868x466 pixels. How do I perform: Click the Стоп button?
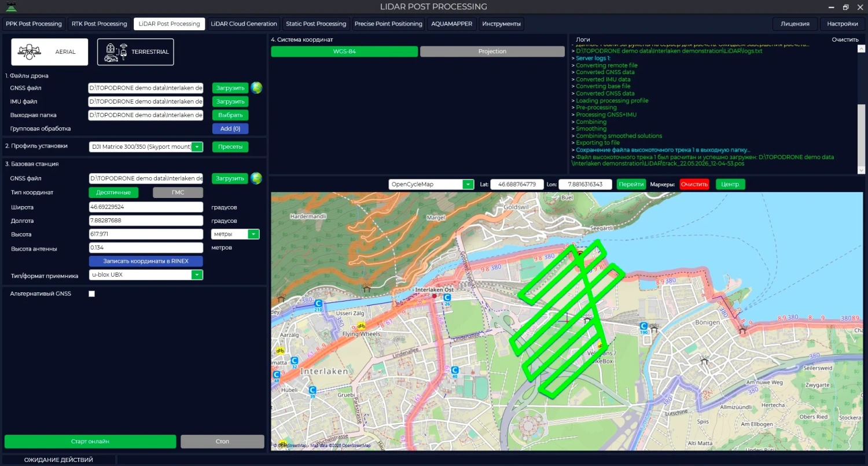222,441
